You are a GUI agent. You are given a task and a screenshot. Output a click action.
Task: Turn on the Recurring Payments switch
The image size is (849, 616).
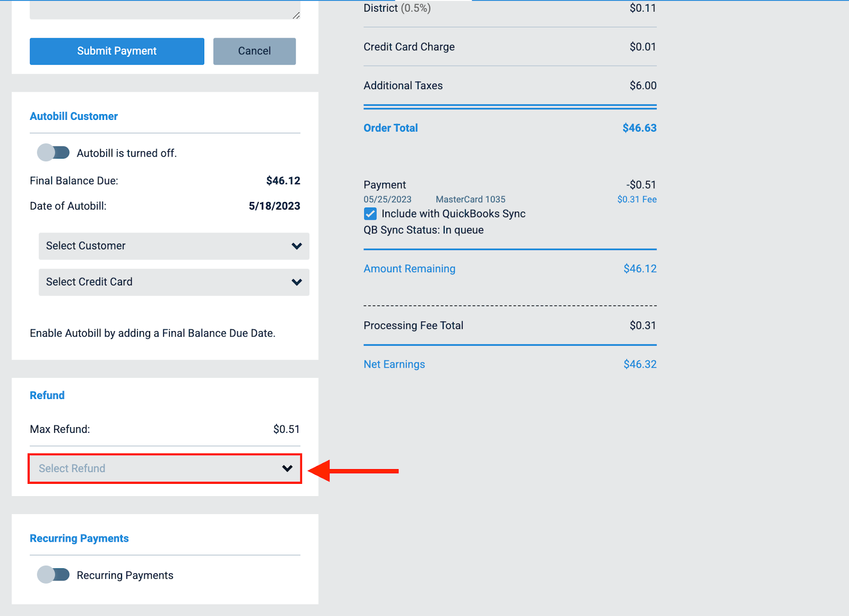pos(53,575)
